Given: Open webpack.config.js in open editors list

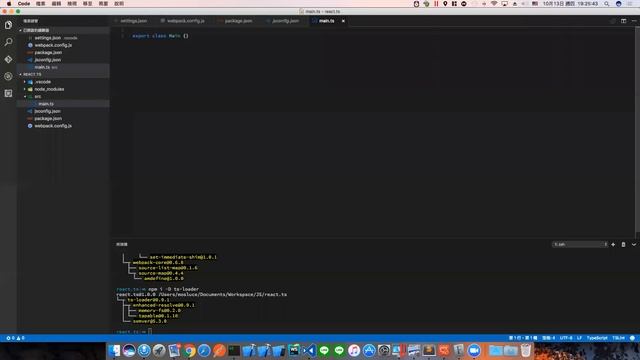Looking at the screenshot, I should click(x=53, y=45).
